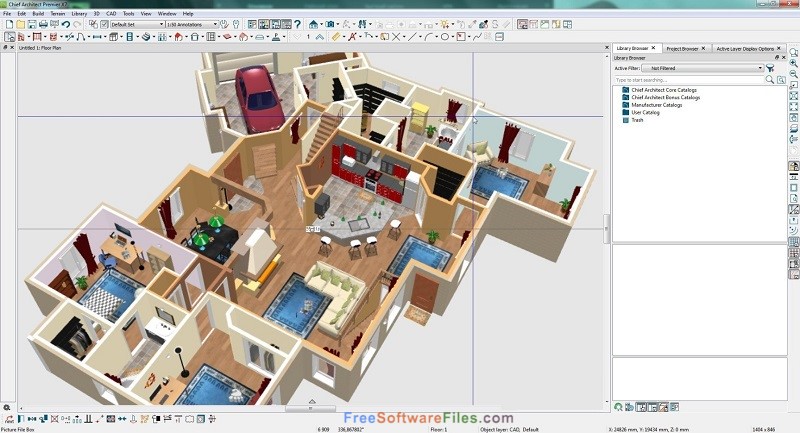Undo the last action
The width and height of the screenshot is (800, 433).
[x=66, y=24]
